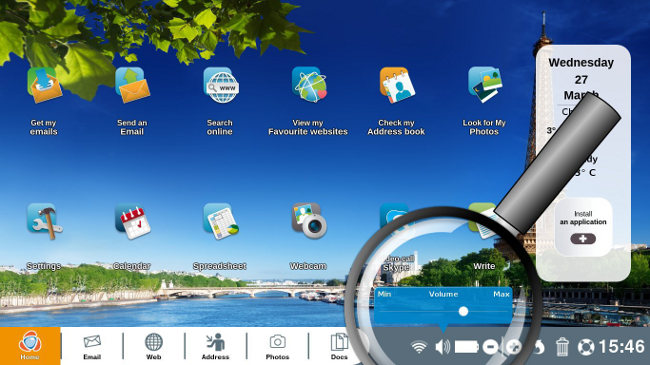Open the Search online app
The height and width of the screenshot is (365, 650).
click(x=221, y=85)
